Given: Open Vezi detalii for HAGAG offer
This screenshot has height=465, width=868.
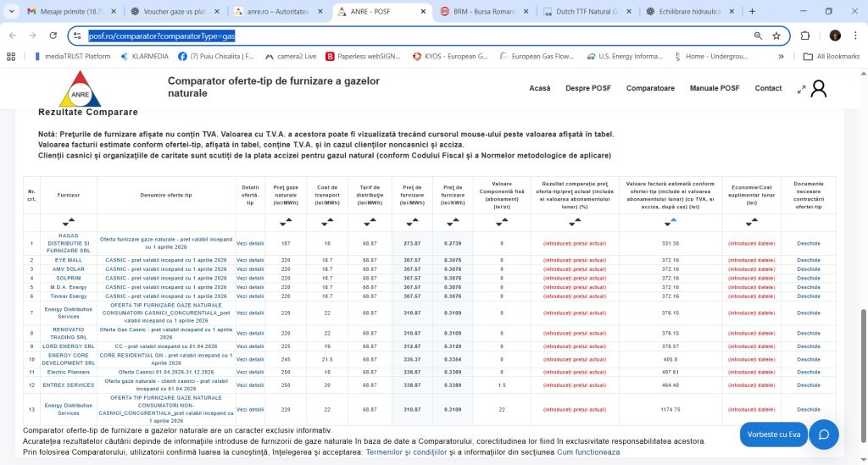Looking at the screenshot, I should tap(249, 243).
